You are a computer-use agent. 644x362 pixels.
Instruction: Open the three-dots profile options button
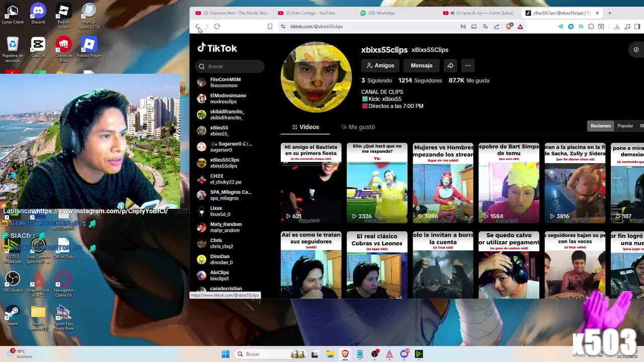(x=468, y=65)
